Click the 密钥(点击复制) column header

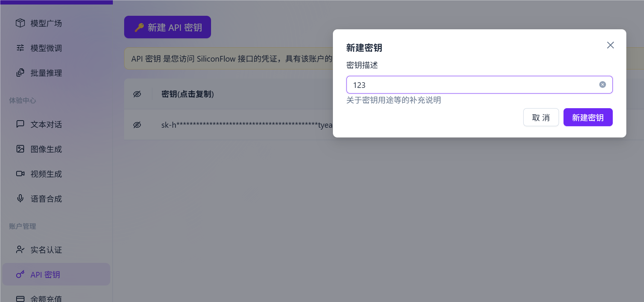point(188,94)
